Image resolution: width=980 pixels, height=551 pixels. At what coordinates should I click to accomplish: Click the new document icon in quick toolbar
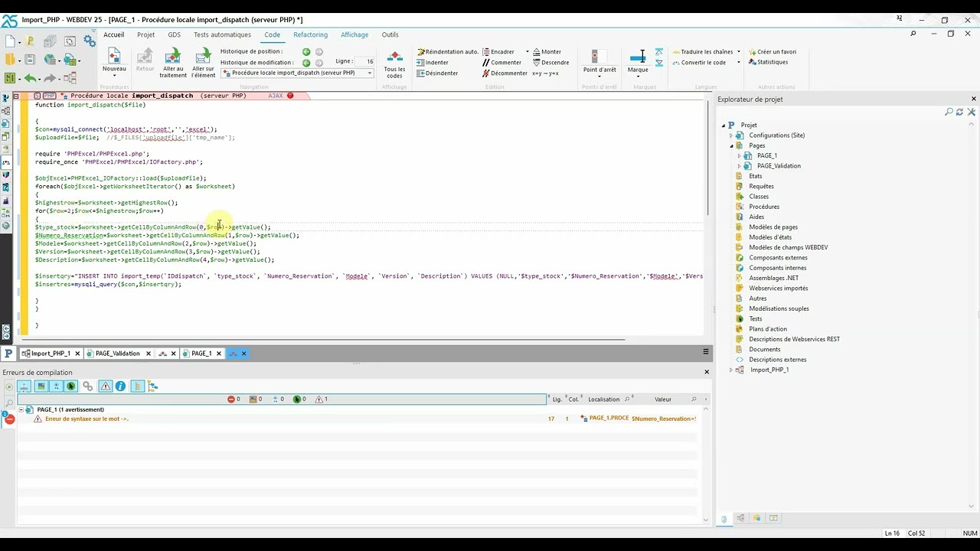(x=10, y=41)
